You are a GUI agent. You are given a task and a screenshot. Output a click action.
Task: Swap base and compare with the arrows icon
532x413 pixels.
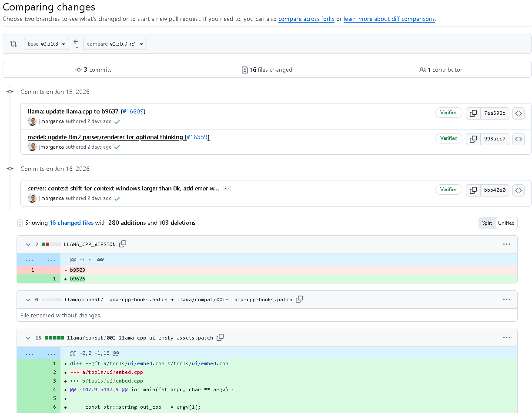point(13,44)
